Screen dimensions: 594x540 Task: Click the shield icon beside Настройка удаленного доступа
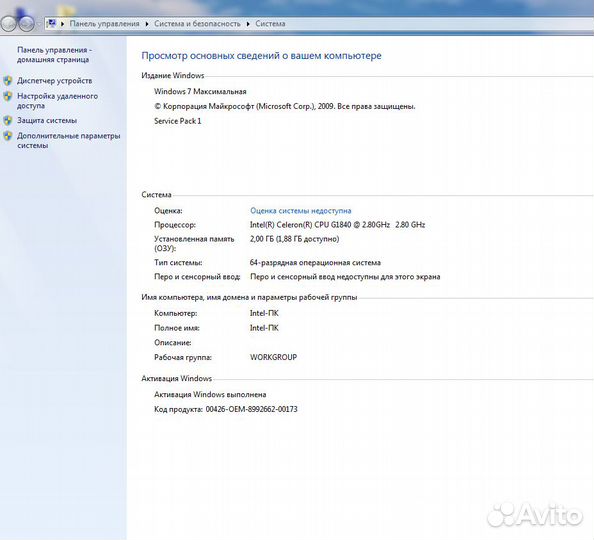pyautogui.click(x=8, y=96)
